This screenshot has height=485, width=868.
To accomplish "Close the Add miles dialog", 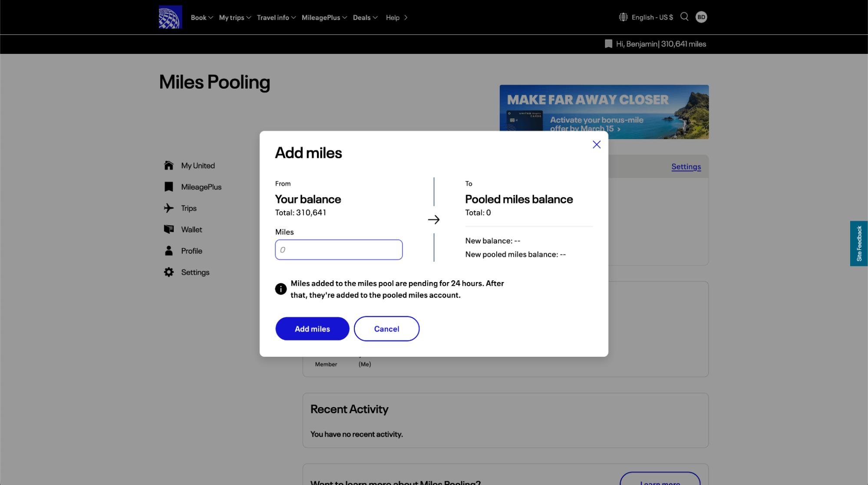I will (597, 145).
